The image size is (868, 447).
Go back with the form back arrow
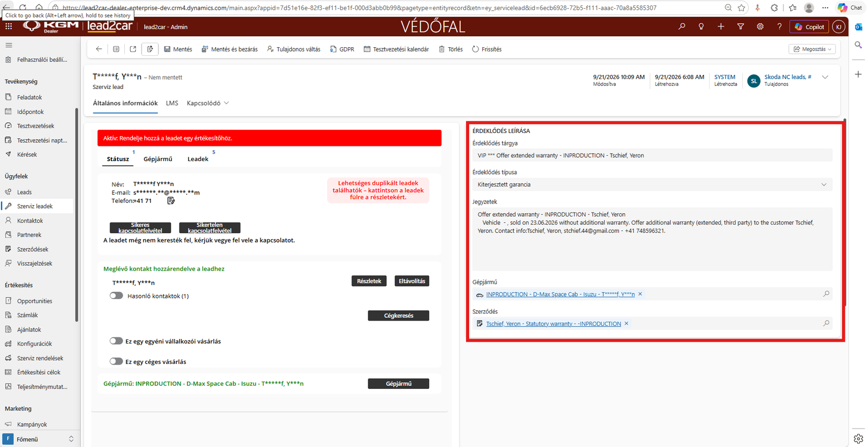point(99,49)
